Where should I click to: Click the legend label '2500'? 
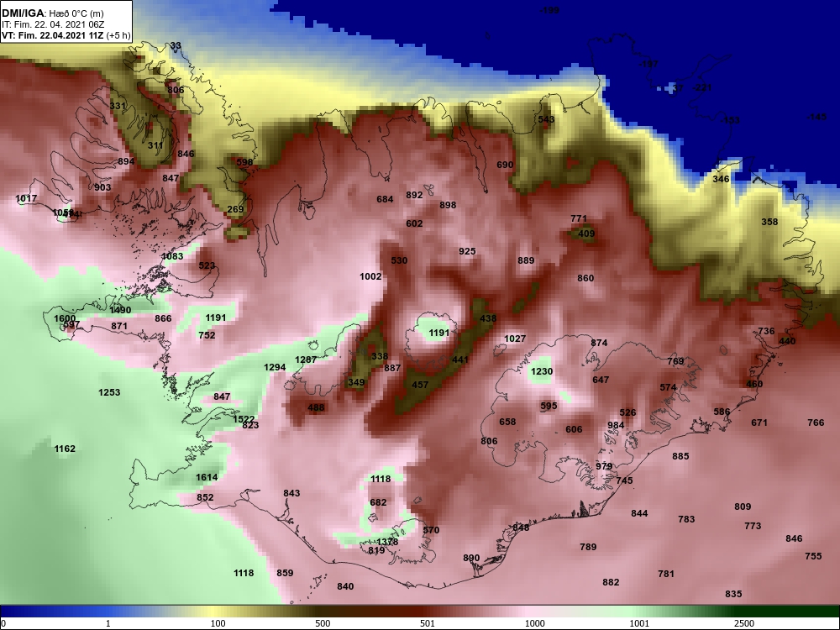[744, 623]
